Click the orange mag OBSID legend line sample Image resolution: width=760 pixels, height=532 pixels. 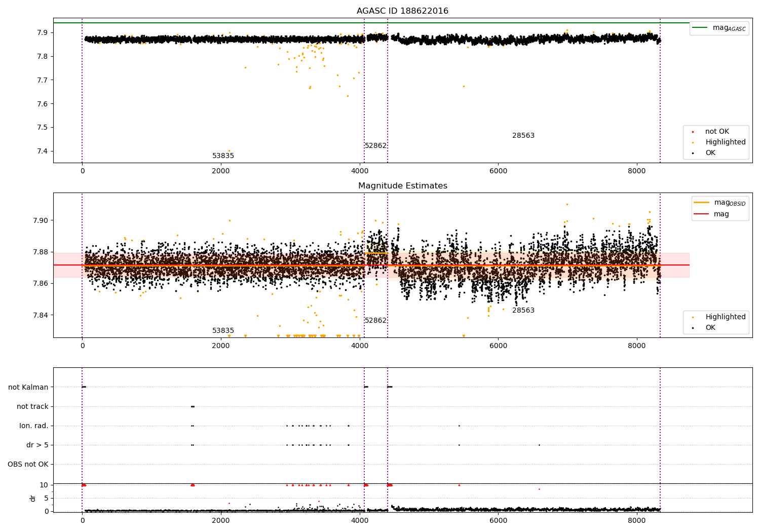point(702,202)
